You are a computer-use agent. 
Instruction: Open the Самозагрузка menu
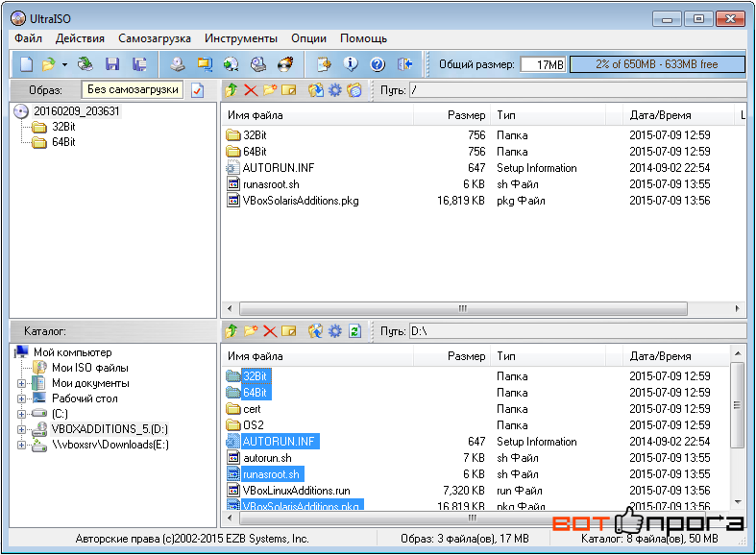click(x=155, y=38)
